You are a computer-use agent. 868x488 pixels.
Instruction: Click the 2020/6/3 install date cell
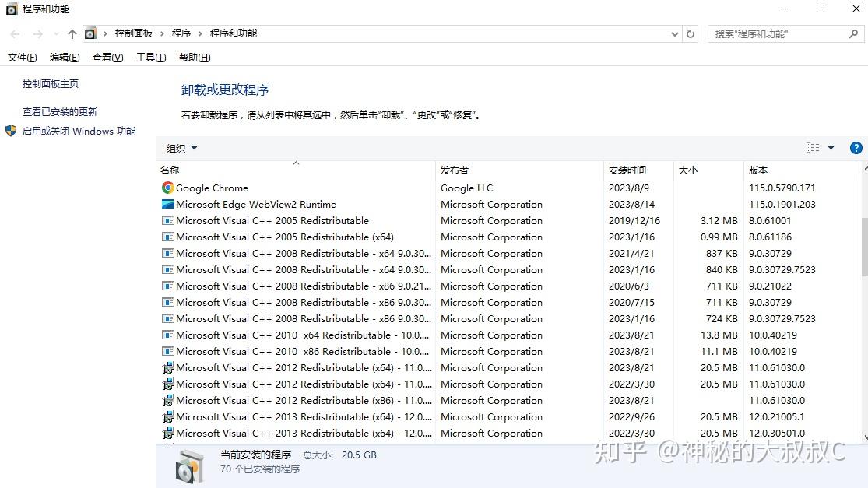coord(629,286)
